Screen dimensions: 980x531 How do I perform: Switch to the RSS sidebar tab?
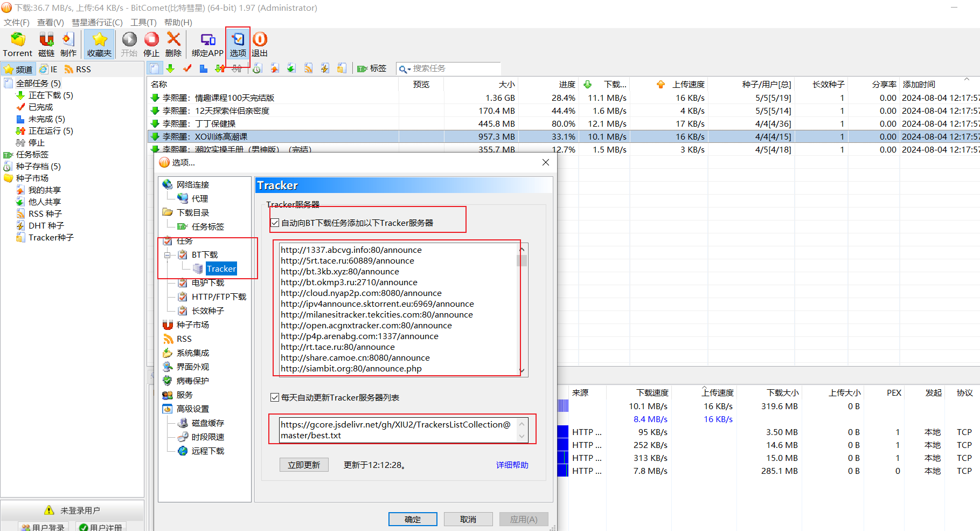[x=78, y=69]
